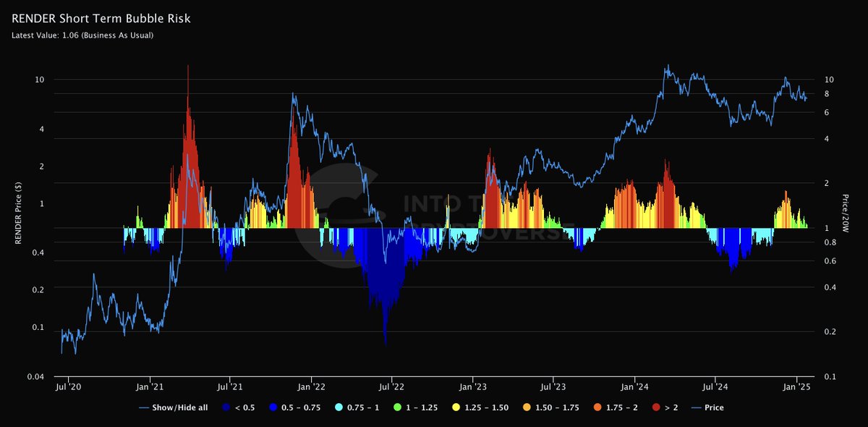Click the "Jan '24" x-axis label
This screenshot has width=868, height=427.
pos(634,388)
